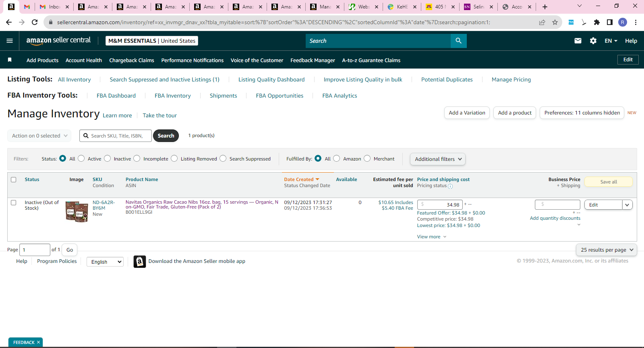Screen dimensions: 644x348
Task: Open Account Health menu item
Action: pyautogui.click(x=84, y=60)
